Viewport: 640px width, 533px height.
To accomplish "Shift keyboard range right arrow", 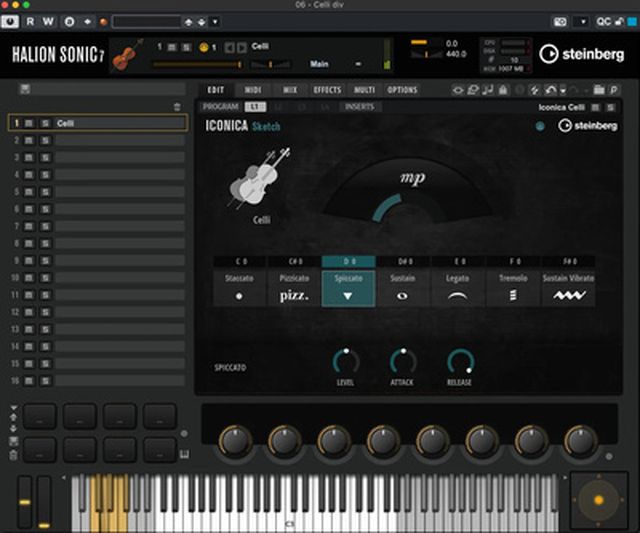I will click(x=565, y=477).
